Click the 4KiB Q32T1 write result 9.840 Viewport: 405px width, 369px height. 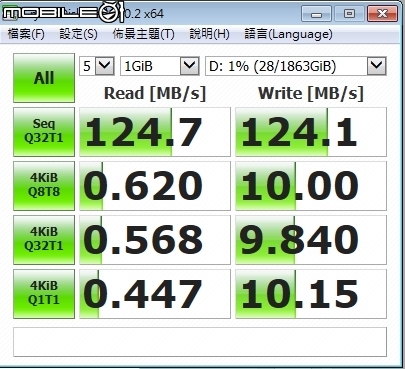coord(311,240)
